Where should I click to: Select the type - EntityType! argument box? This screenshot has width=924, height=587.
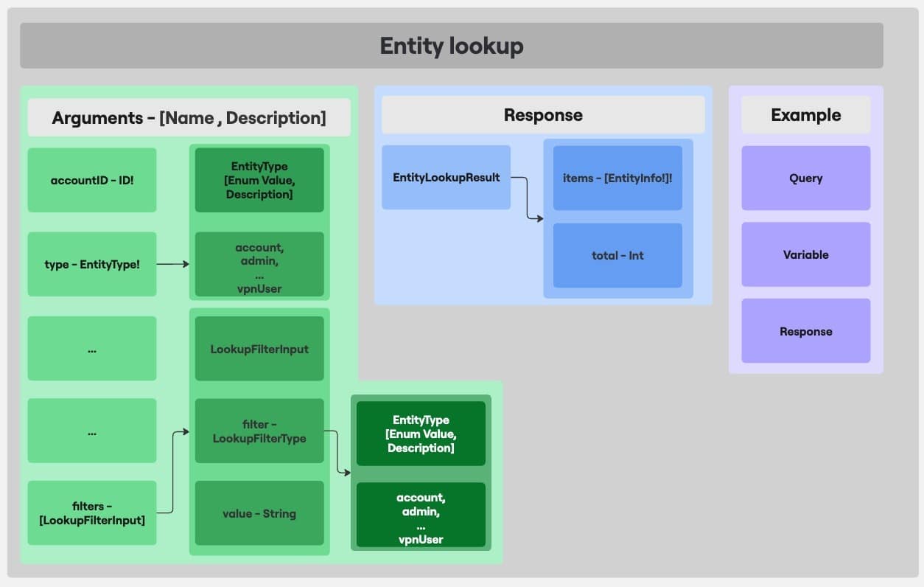(x=92, y=264)
